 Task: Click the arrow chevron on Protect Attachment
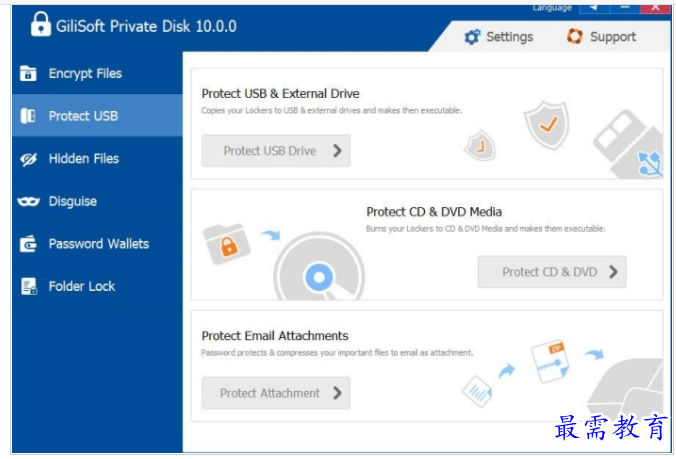337,393
